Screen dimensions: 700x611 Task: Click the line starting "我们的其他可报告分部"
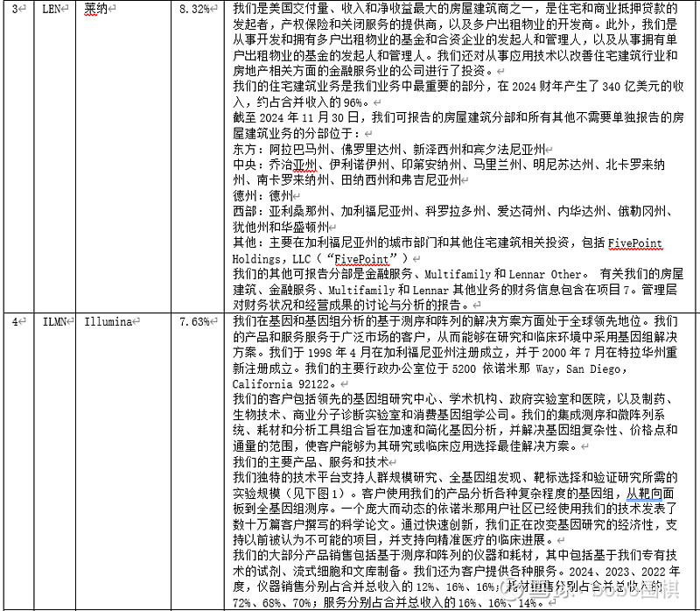(458, 274)
